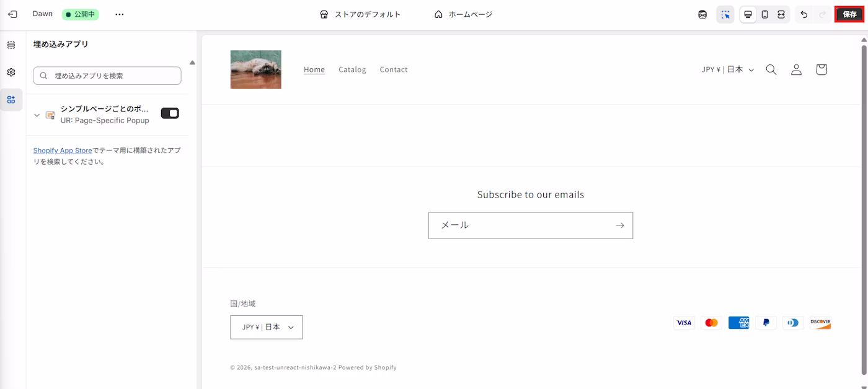
Task: Open the ホームページ page selector
Action: (x=463, y=14)
